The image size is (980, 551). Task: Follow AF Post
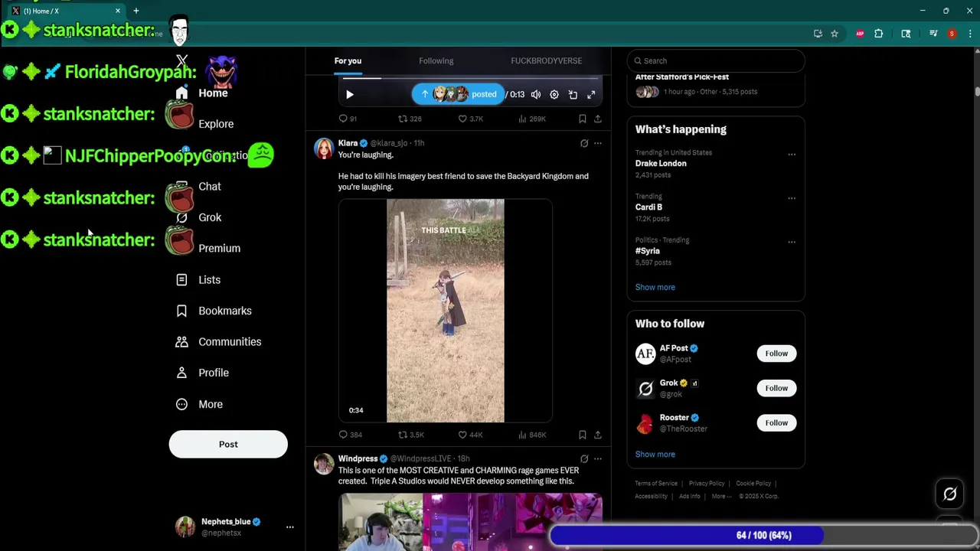[776, 354]
